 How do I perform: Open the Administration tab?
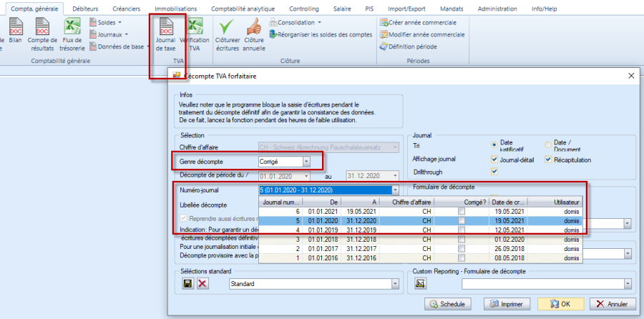497,9
